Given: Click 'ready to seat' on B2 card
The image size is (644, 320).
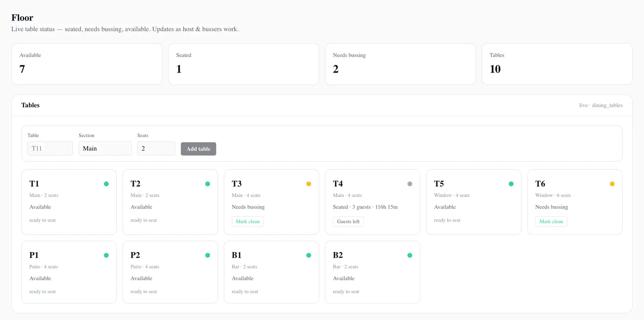Looking at the screenshot, I should tap(346, 292).
